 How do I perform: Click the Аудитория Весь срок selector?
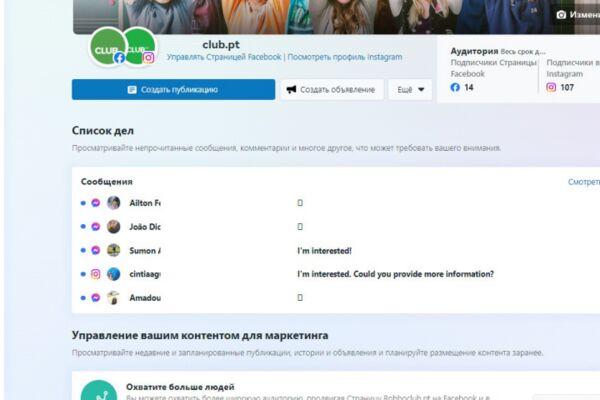point(498,51)
